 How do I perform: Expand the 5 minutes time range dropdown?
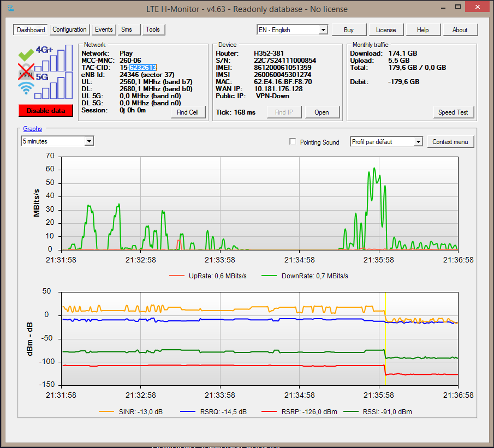coord(57,141)
